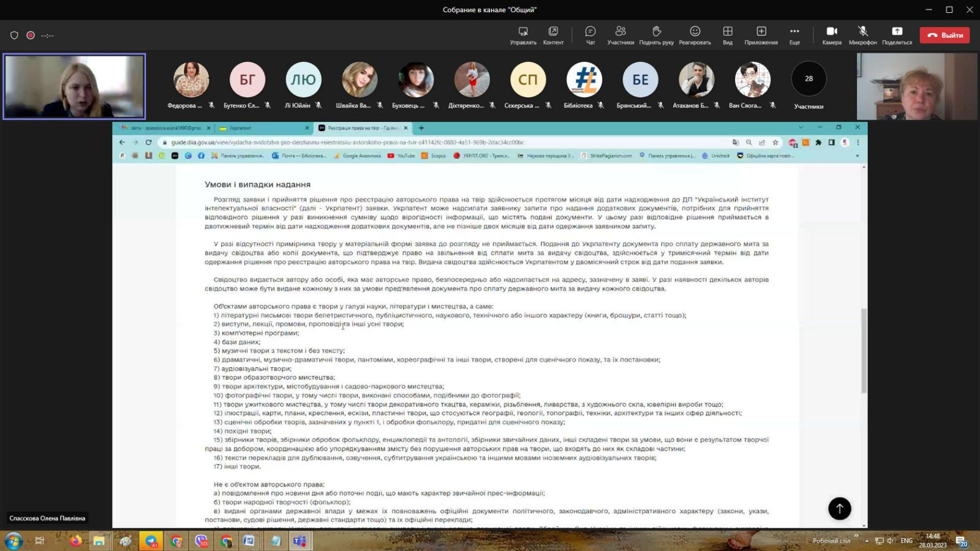Toggle the Камера camera on or off
This screenshot has width=980, height=551.
point(832,35)
